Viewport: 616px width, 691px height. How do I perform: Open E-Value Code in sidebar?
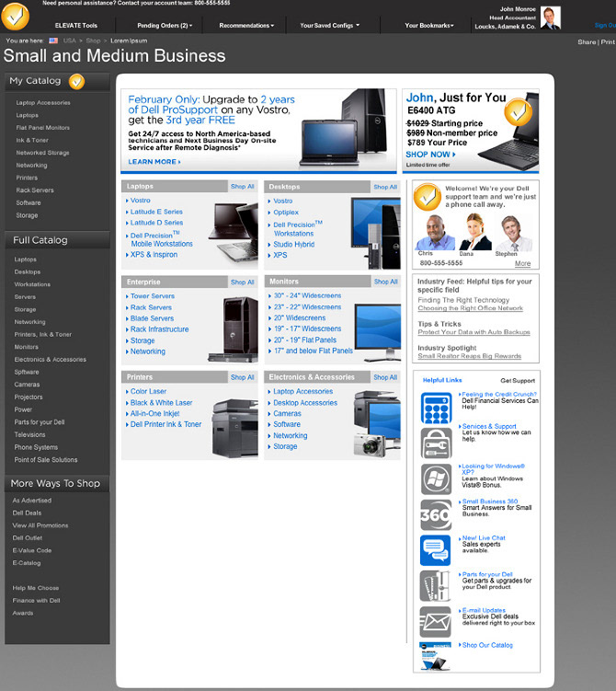pos(32,550)
